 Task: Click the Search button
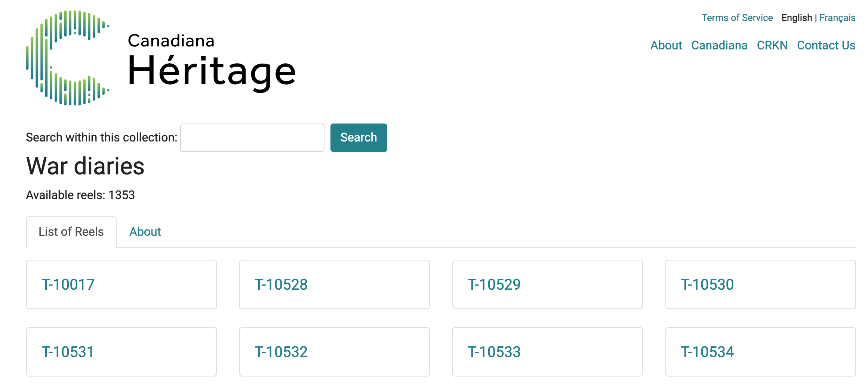point(359,138)
